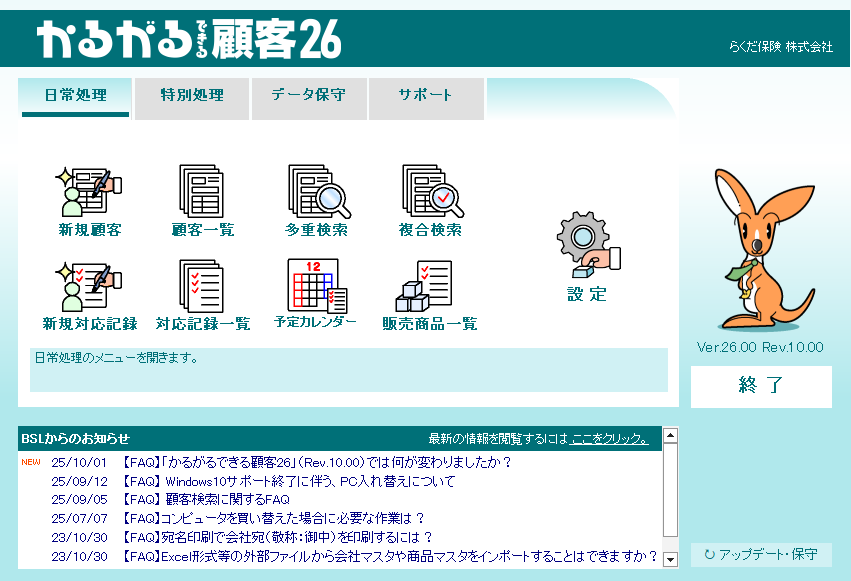Open FAQ about 顧客検索

205,499
